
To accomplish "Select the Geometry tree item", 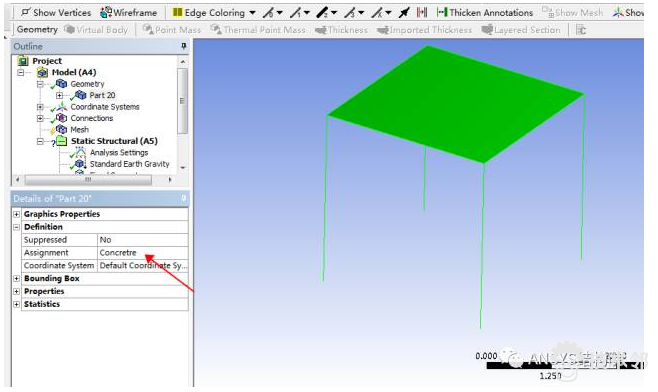I will tap(87, 84).
